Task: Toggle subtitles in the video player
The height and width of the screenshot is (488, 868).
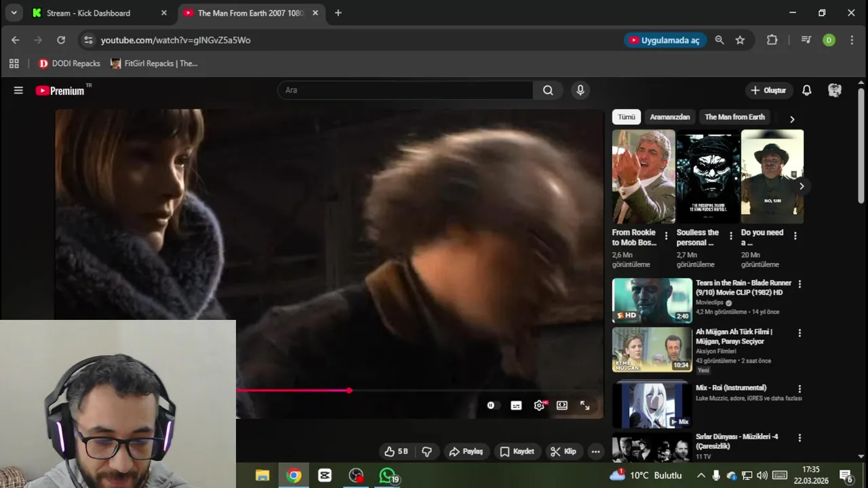Action: coord(516,405)
